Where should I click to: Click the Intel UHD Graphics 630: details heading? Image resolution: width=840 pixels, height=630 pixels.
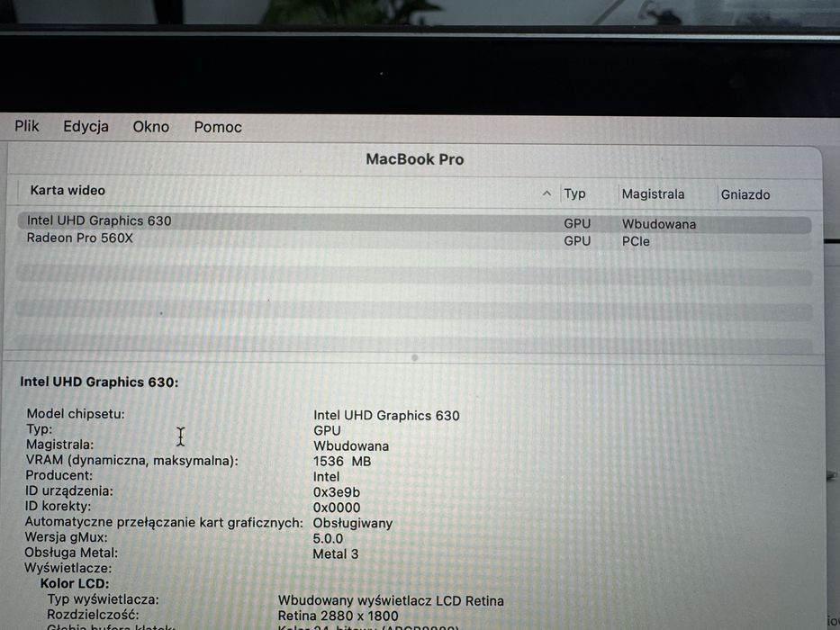coord(99,382)
